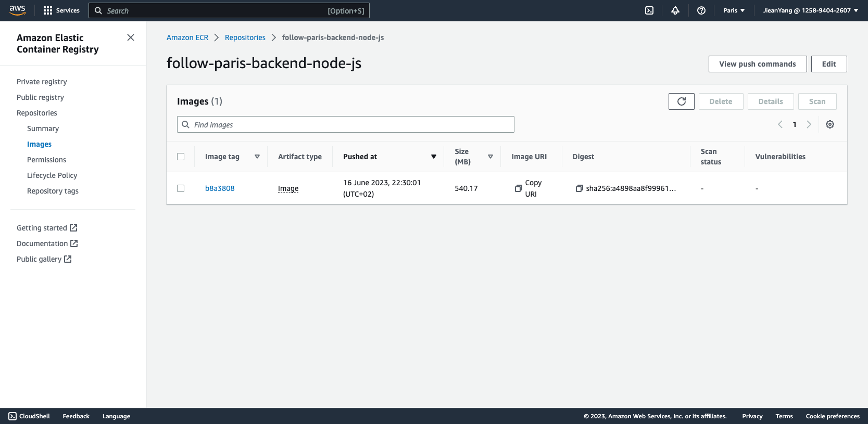
Task: Click the Artifact type column header
Action: pos(300,157)
